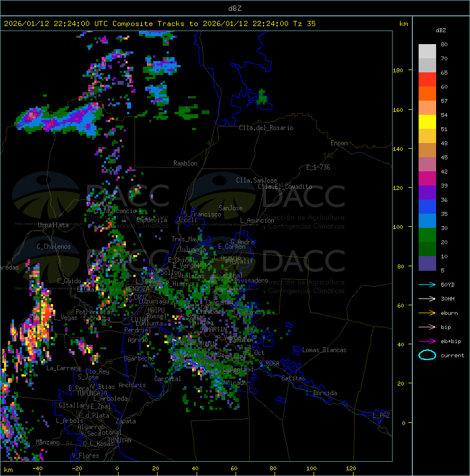The width and height of the screenshot is (470, 476).
Task: Click the 'Ramblon' label near top center
Action: (185, 163)
